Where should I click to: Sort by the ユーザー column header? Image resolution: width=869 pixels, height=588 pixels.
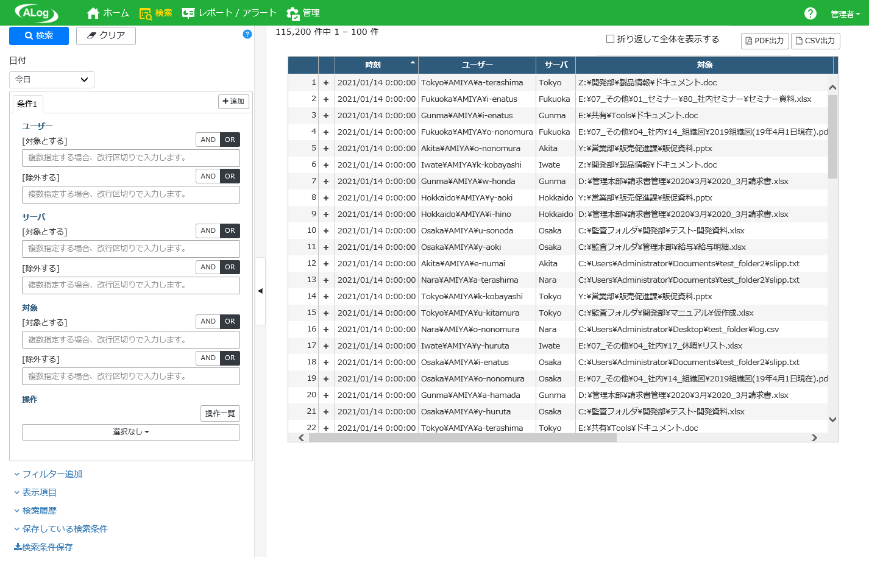(477, 65)
